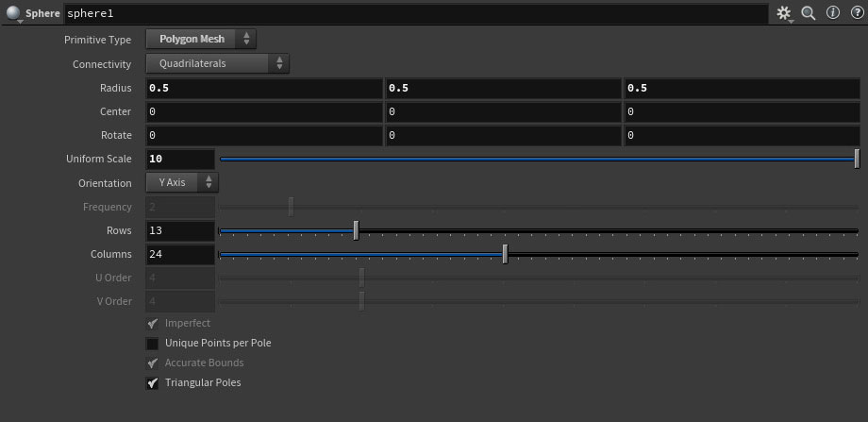Viewport: 868px width, 422px height.
Task: Click the Frequency slider handle
Action: click(x=292, y=207)
